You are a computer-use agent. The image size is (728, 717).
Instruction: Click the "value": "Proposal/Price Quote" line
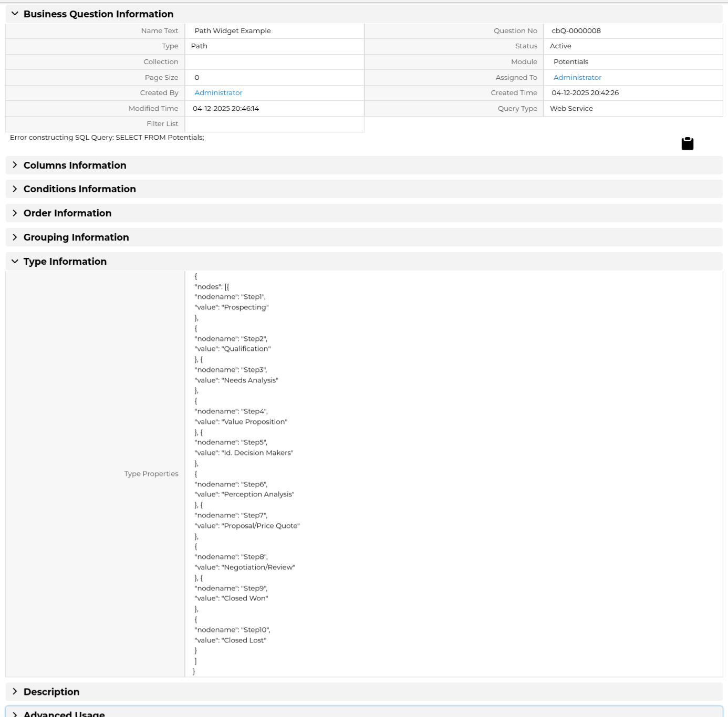pyautogui.click(x=247, y=526)
